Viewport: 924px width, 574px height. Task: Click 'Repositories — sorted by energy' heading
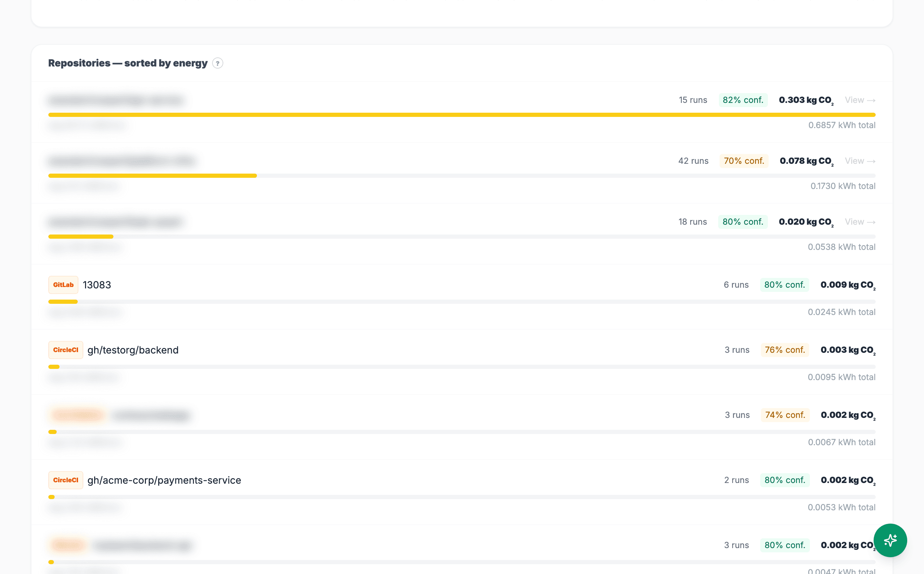click(x=128, y=63)
